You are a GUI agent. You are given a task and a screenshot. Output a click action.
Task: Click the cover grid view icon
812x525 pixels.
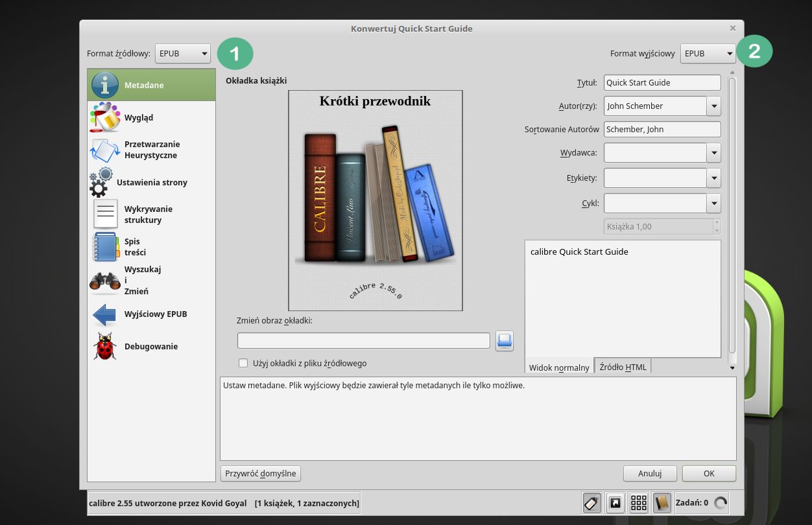(638, 502)
